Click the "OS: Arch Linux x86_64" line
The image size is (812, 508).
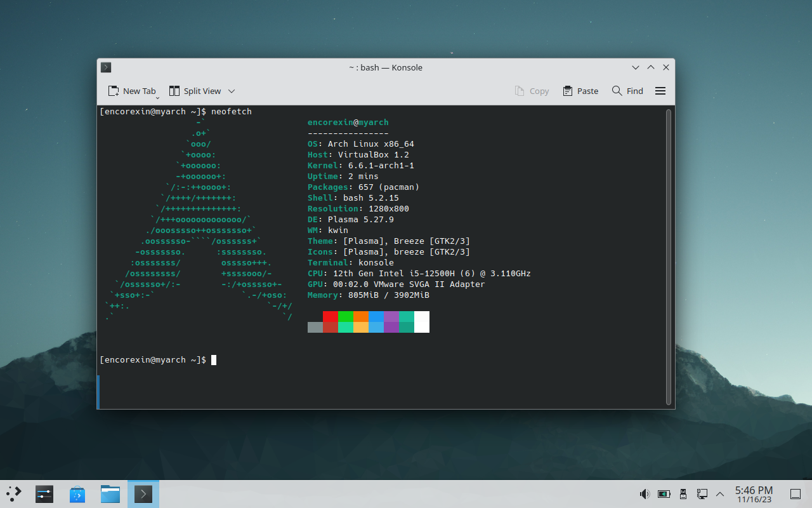(x=361, y=144)
